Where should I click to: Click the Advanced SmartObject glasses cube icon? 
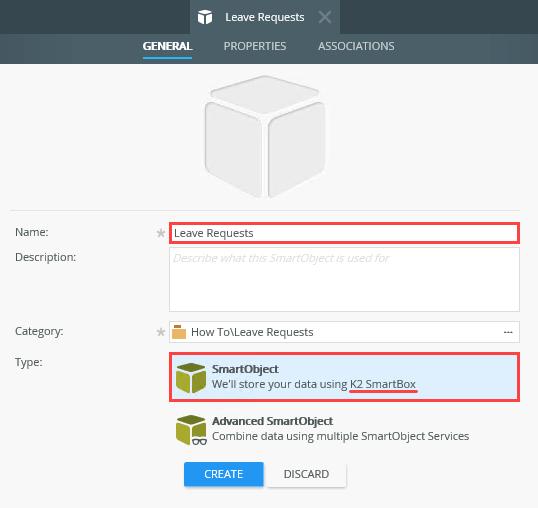(191, 430)
